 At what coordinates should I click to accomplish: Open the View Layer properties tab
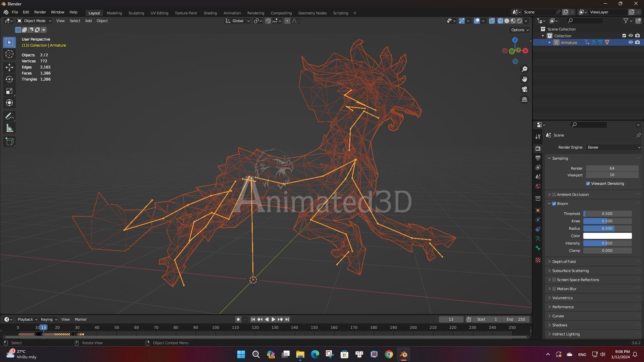[538, 167]
